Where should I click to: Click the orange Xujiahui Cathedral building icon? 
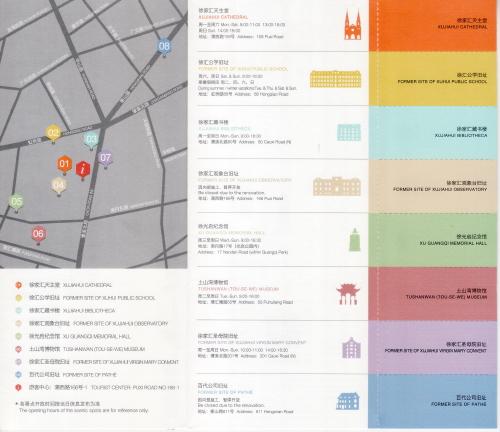(353, 25)
